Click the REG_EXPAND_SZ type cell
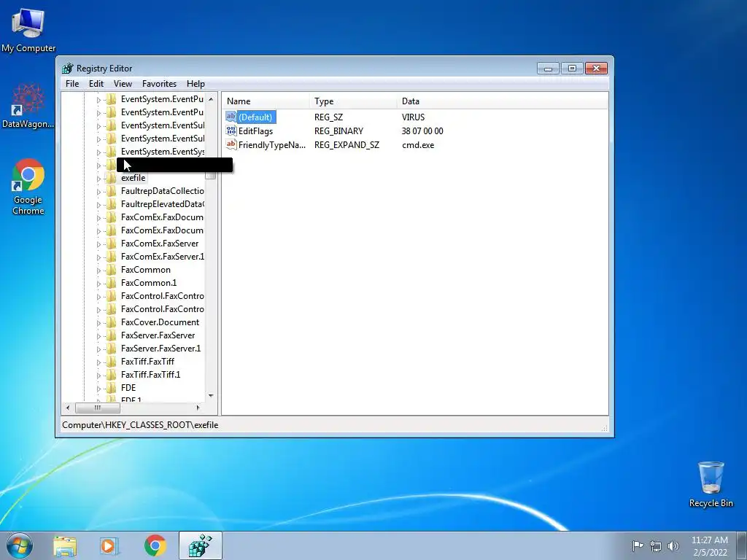Image resolution: width=747 pixels, height=560 pixels. click(x=347, y=145)
